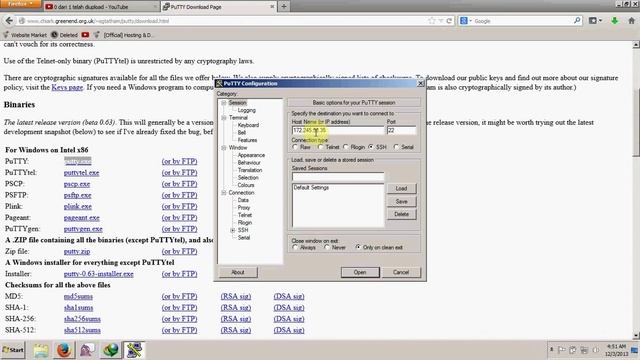Click the Firefox URL address bar
This screenshot has height=360, width=640.
coord(224,21)
